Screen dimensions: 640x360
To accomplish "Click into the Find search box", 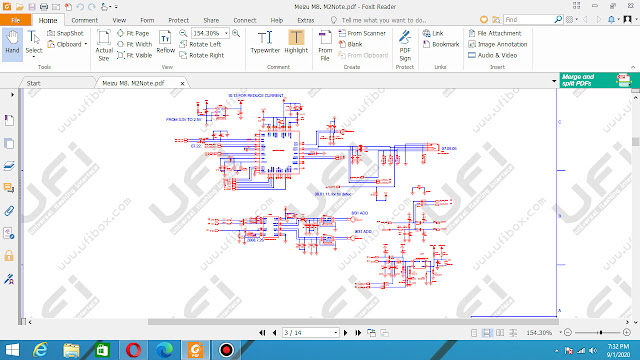I will point(529,20).
